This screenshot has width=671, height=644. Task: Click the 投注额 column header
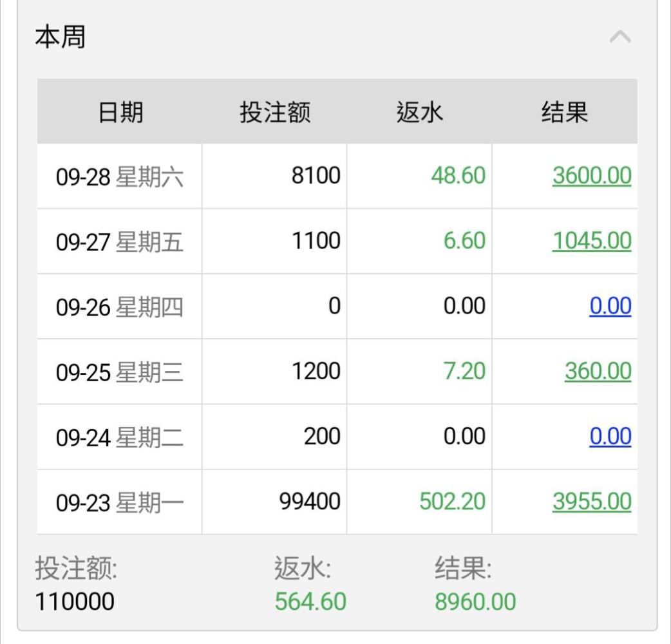[x=275, y=113]
